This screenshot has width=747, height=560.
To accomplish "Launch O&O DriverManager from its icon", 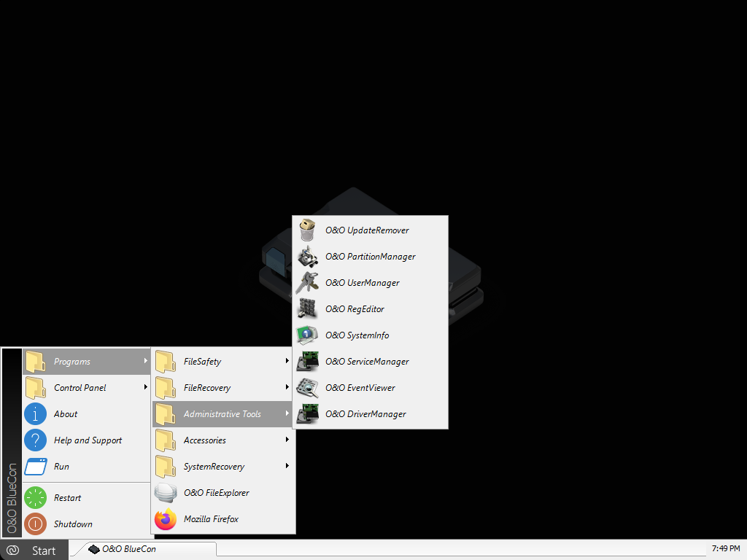I will 308,414.
